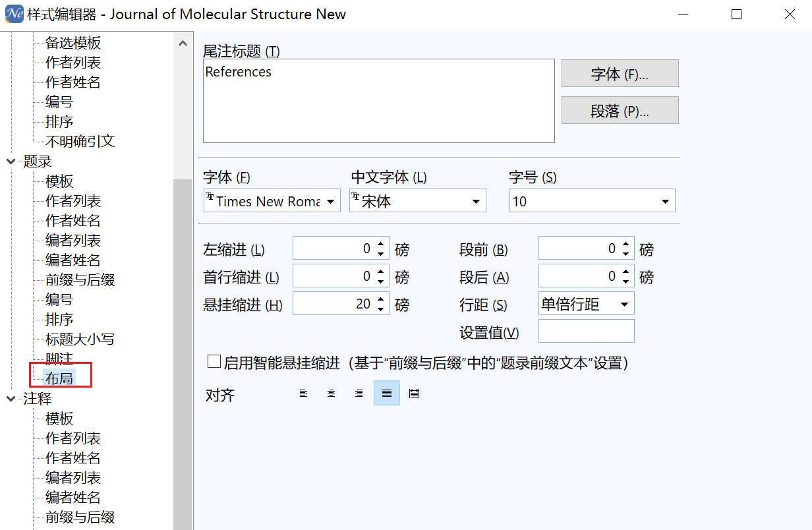The height and width of the screenshot is (530, 812).
Task: Click the NoteExpress app icon in title bar
Action: pyautogui.click(x=14, y=14)
